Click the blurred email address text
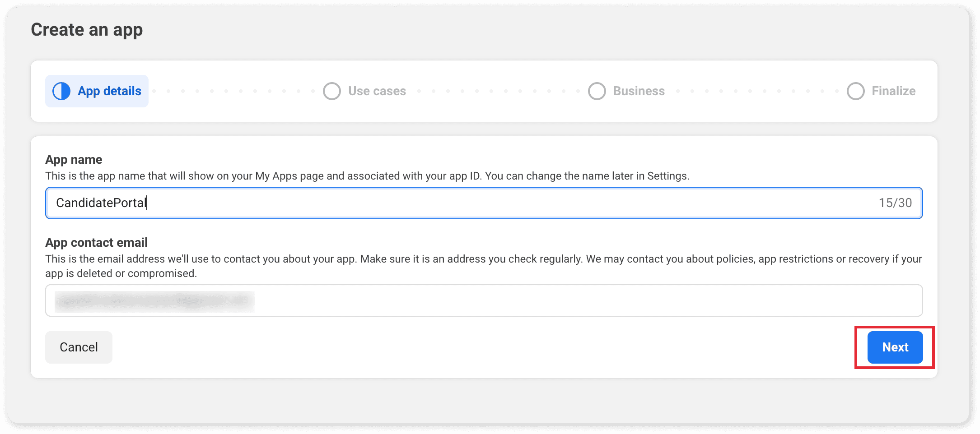 point(154,302)
